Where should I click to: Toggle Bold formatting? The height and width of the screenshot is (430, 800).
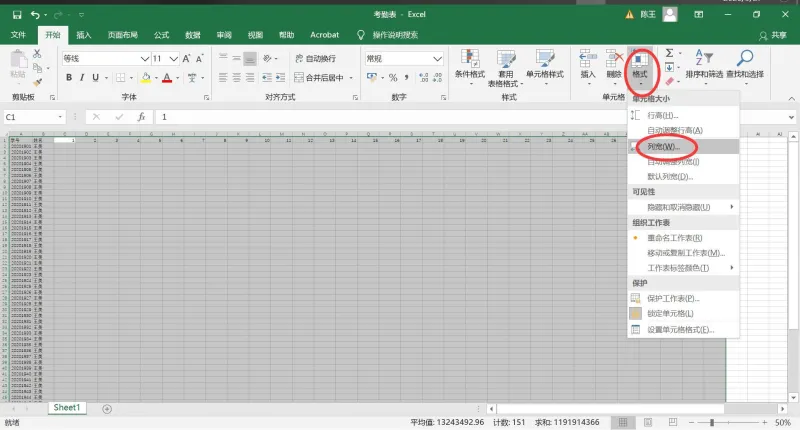click(69, 78)
